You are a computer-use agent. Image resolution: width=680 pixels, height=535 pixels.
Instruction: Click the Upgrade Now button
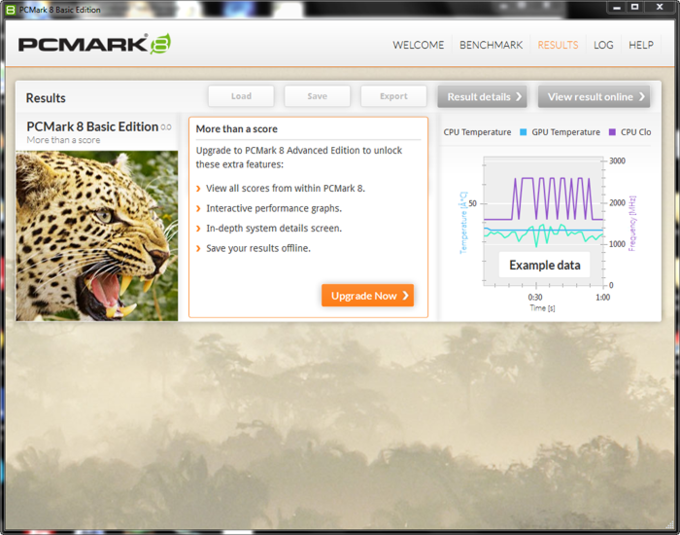tap(368, 296)
